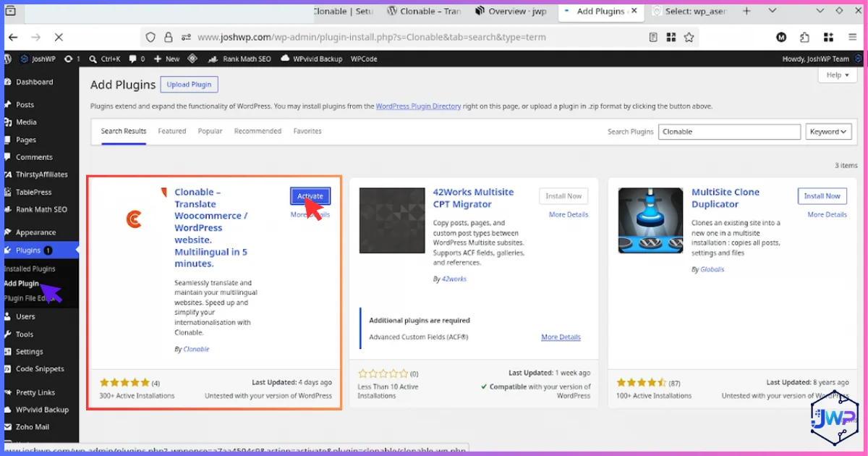868x456 pixels.
Task: Click the 42Works Multisite CPT Migrator thumbnail
Action: (392, 221)
